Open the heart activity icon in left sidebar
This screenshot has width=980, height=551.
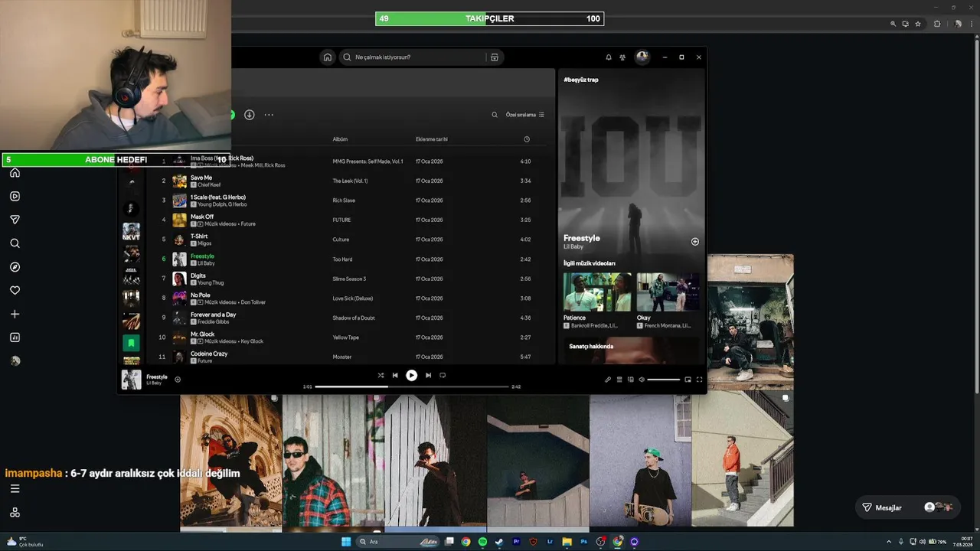[15, 291]
